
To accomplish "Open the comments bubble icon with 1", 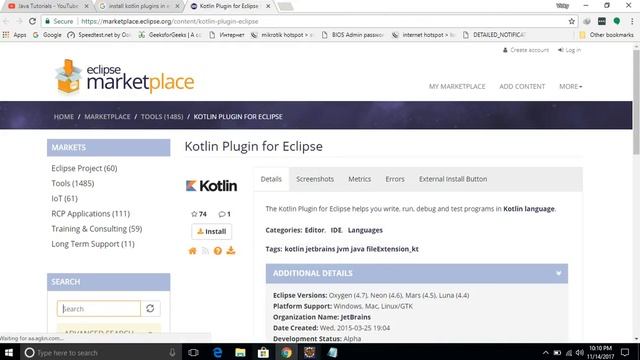I will click(222, 214).
